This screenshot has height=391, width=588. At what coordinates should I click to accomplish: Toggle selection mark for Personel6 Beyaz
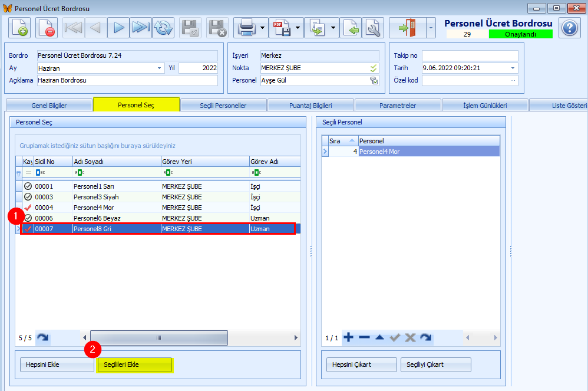(28, 218)
